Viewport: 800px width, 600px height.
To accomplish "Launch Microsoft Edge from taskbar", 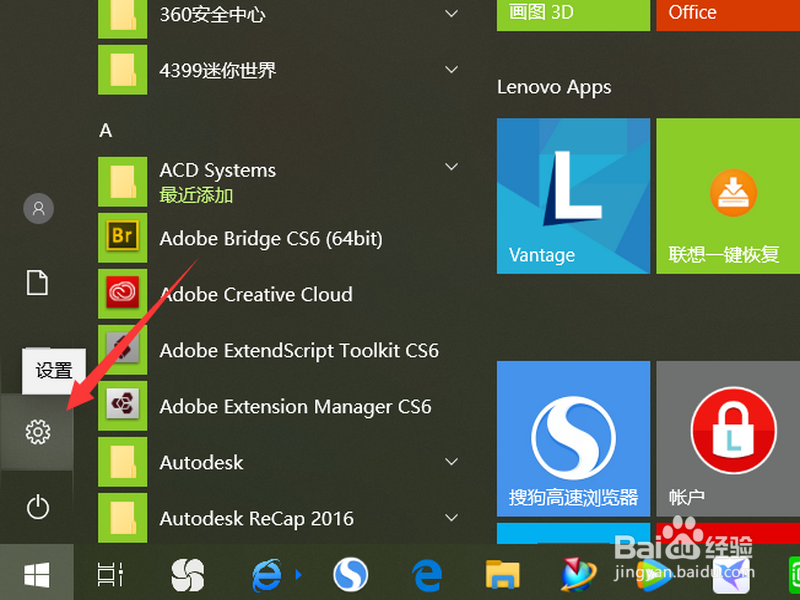I will tap(427, 574).
